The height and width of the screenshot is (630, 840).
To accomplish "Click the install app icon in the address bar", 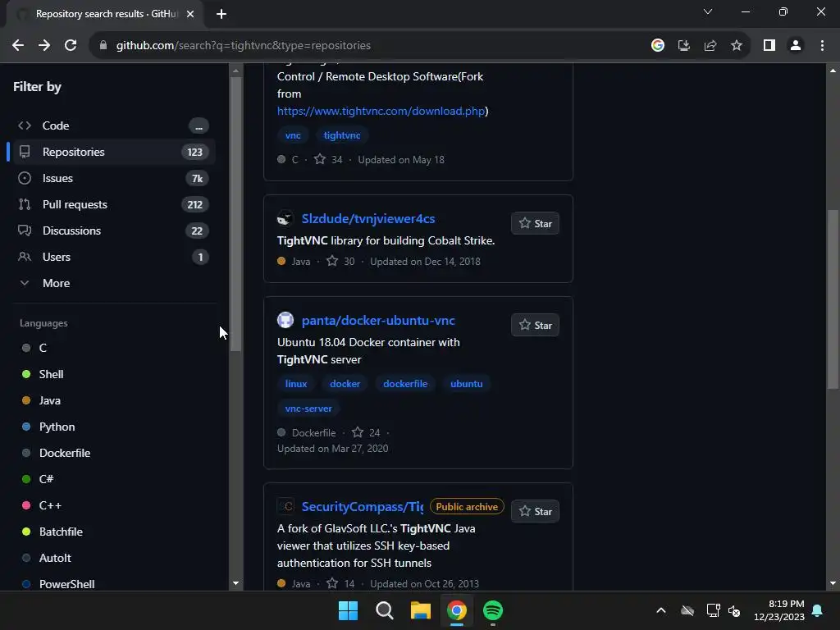I will (x=684, y=46).
